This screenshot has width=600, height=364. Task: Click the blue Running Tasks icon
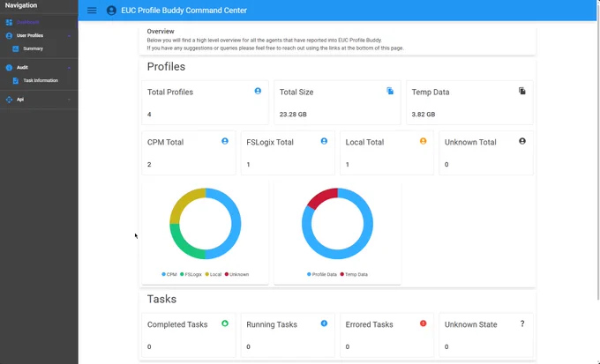324,323
